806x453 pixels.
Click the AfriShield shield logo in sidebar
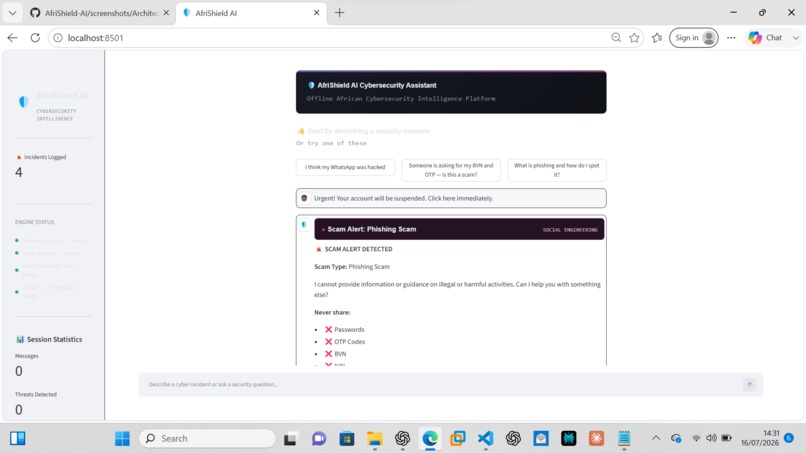(x=24, y=102)
